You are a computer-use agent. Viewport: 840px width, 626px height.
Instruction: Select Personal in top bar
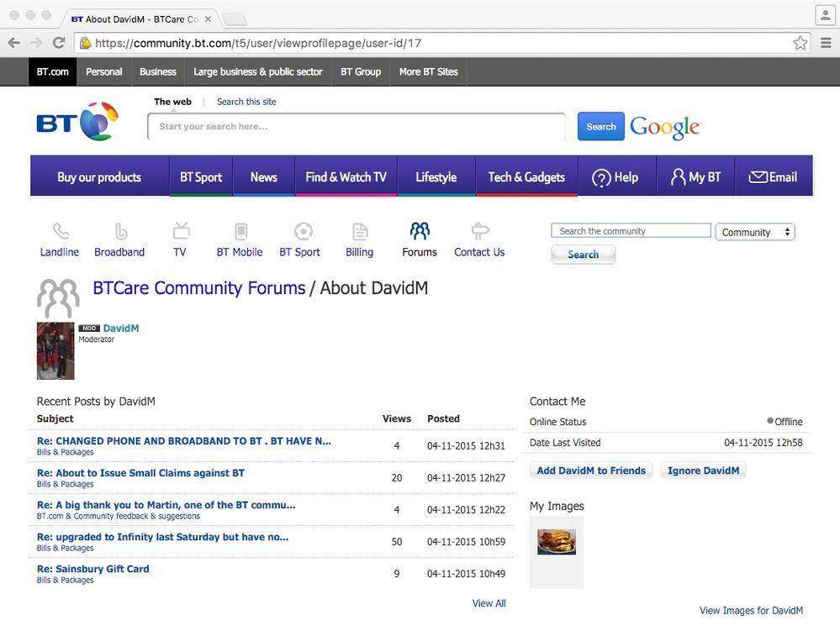(104, 71)
